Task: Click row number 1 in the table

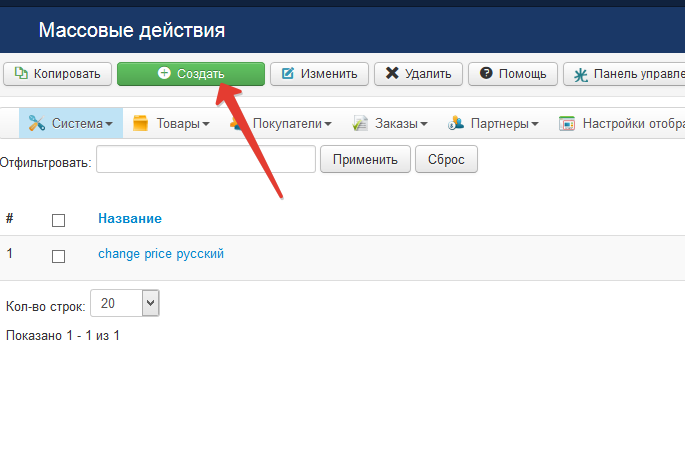Action: (x=10, y=253)
